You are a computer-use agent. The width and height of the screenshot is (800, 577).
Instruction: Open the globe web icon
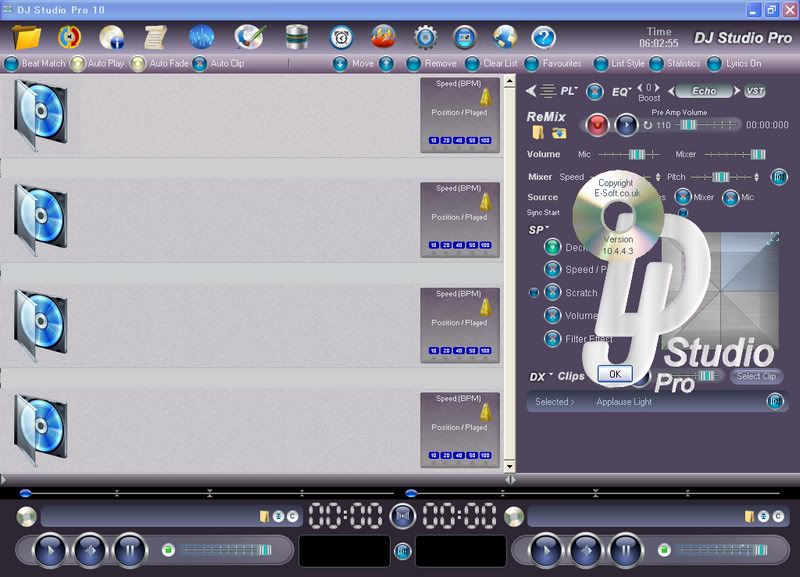coord(505,37)
